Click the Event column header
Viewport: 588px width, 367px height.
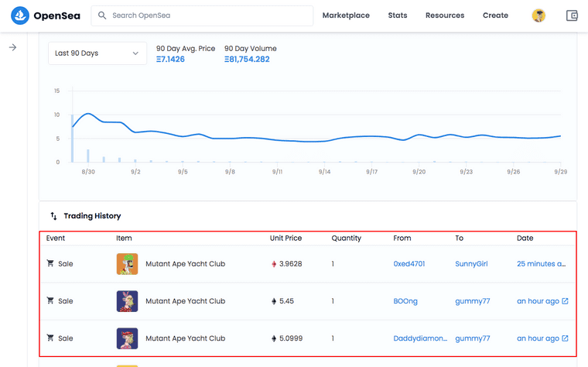tap(56, 238)
